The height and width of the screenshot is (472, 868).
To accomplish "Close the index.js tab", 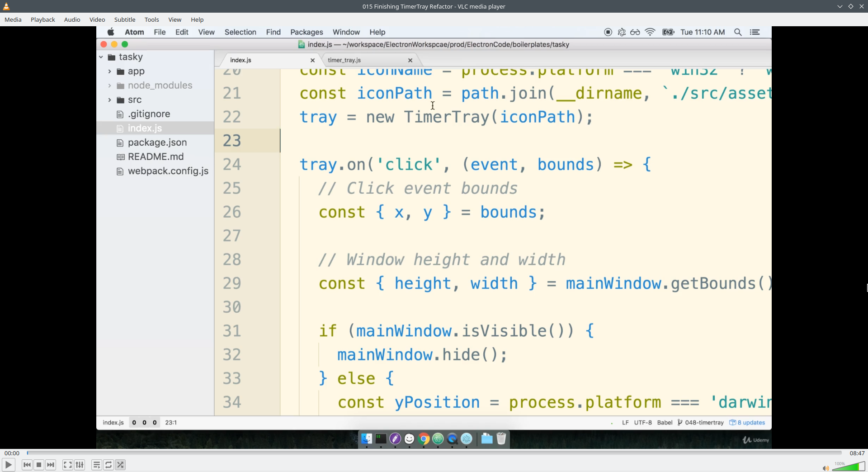I will tap(312, 60).
